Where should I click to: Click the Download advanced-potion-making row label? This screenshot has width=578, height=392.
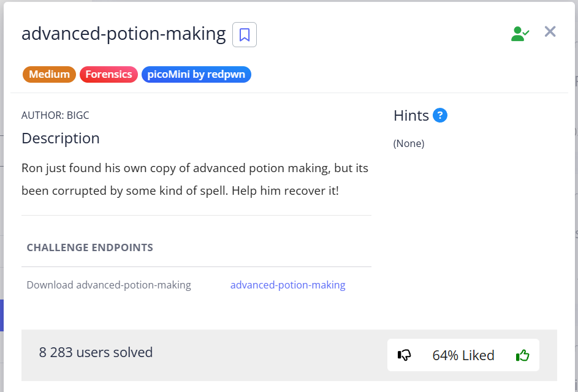pyautogui.click(x=108, y=285)
